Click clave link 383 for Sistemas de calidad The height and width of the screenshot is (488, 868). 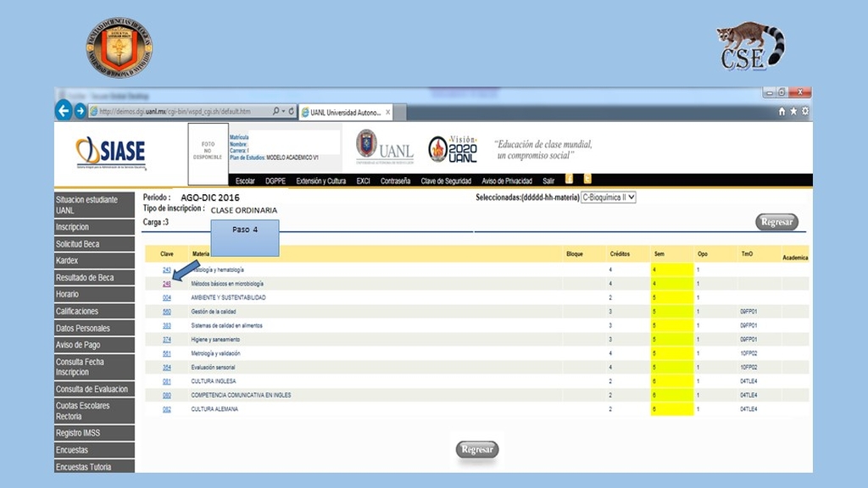pyautogui.click(x=167, y=326)
